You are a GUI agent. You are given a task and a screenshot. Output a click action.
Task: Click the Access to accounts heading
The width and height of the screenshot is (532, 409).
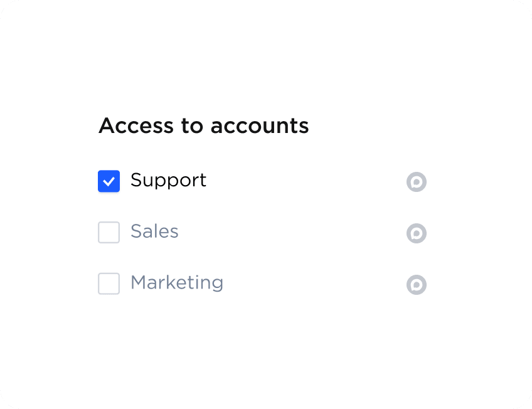204,125
